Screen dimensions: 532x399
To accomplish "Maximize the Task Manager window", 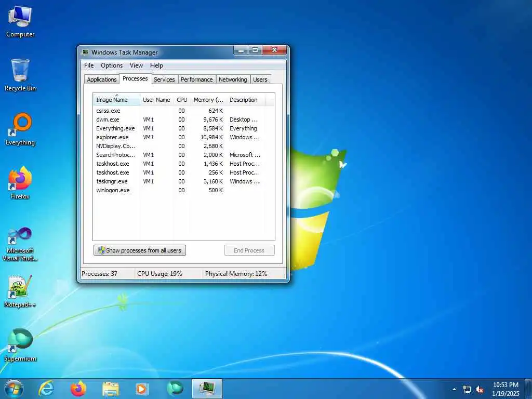I will pos(255,50).
